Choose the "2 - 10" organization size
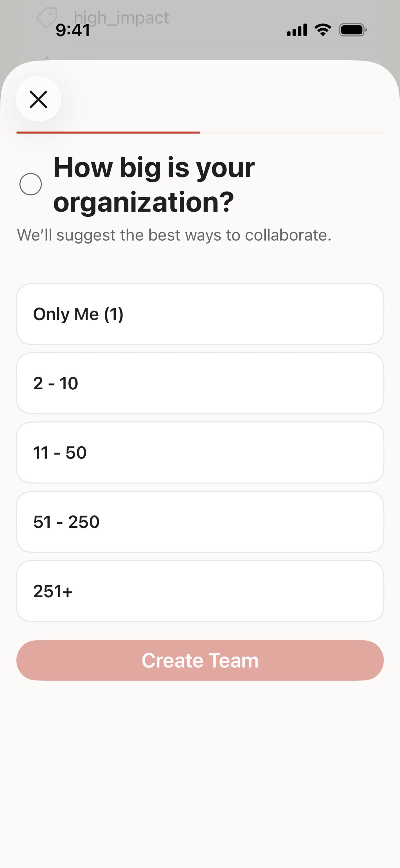This screenshot has height=868, width=400. pos(200,383)
